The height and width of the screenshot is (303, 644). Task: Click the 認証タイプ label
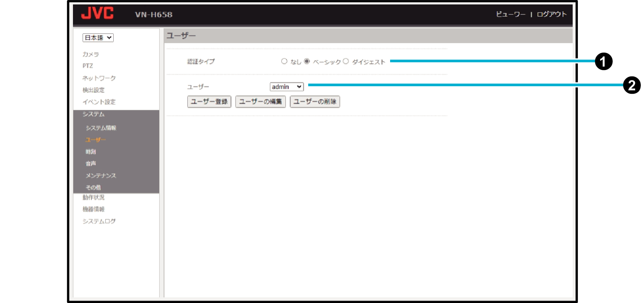coord(201,62)
